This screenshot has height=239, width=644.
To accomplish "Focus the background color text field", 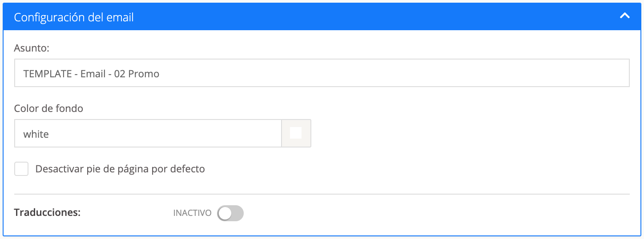I will 148,133.
